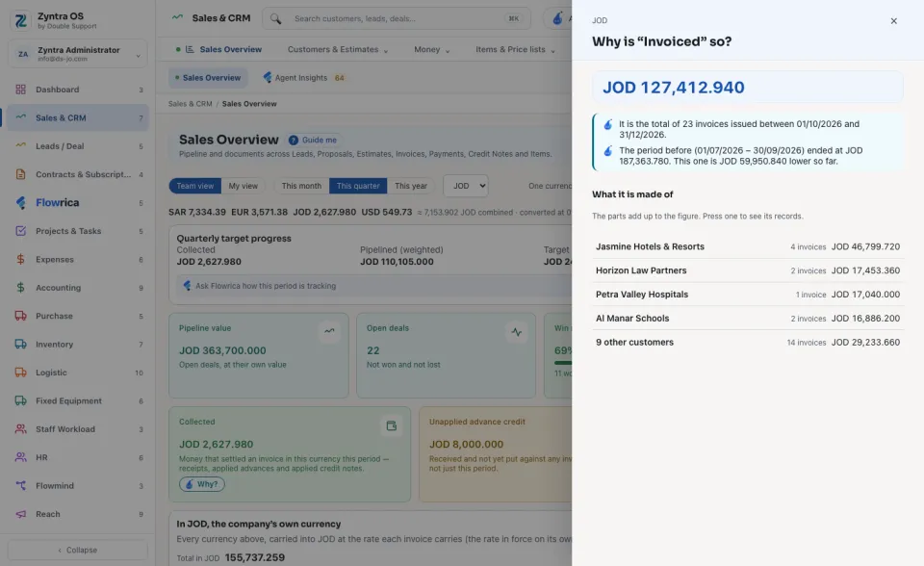Viewport: 924px width, 566px height.
Task: Open Accounting dollar icon
Action: pyautogui.click(x=20, y=288)
